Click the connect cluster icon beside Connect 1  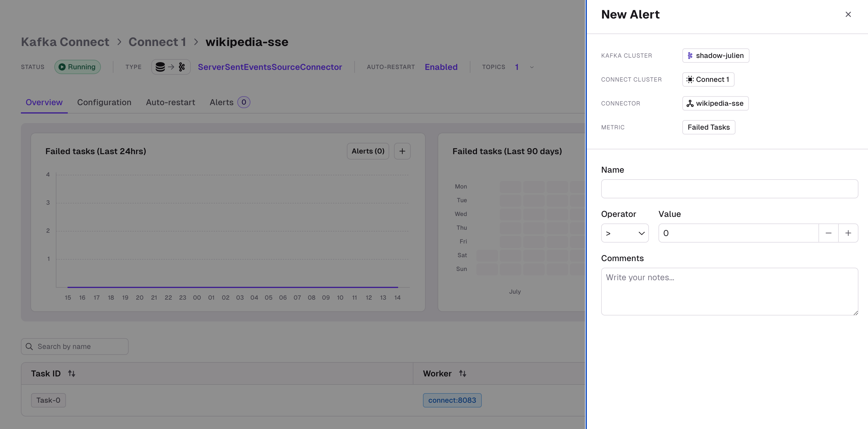(690, 79)
